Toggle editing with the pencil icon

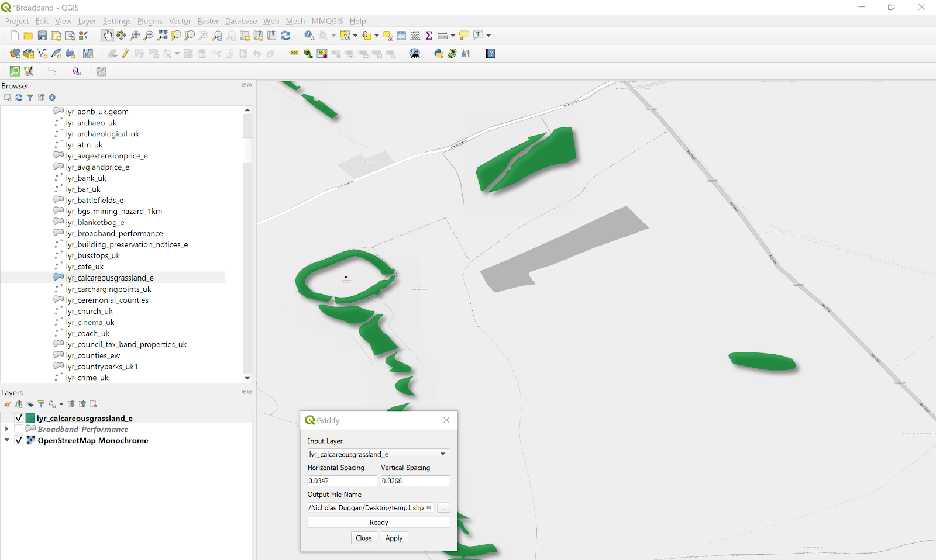pyautogui.click(x=125, y=54)
